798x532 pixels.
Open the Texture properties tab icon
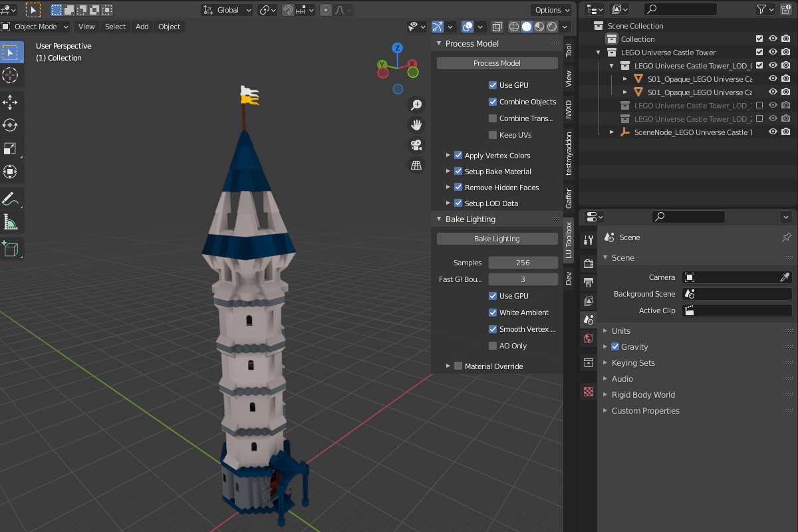pos(588,392)
